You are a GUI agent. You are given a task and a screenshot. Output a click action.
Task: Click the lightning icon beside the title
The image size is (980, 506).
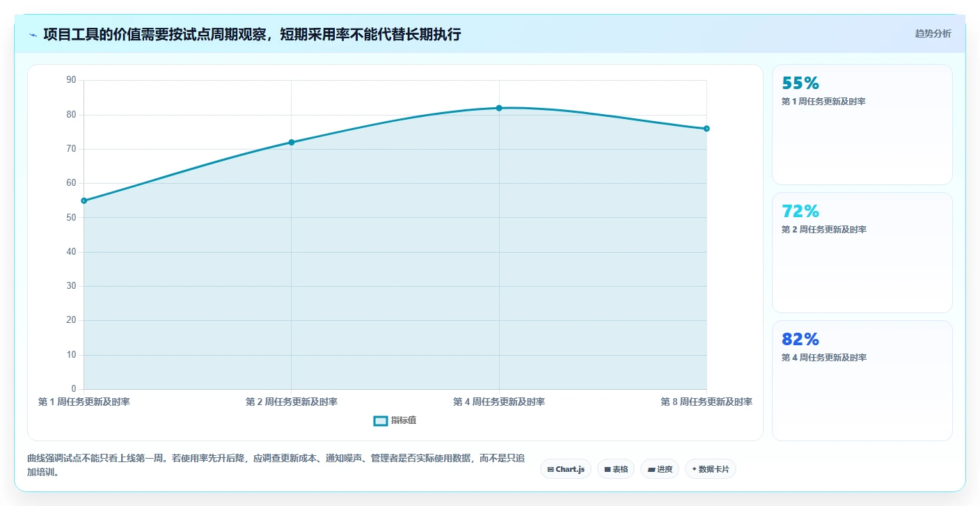coord(33,35)
